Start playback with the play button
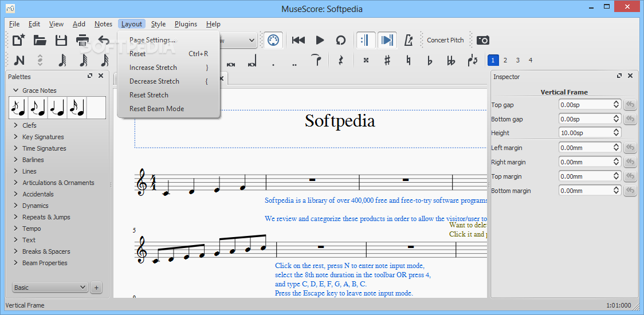 (320, 40)
